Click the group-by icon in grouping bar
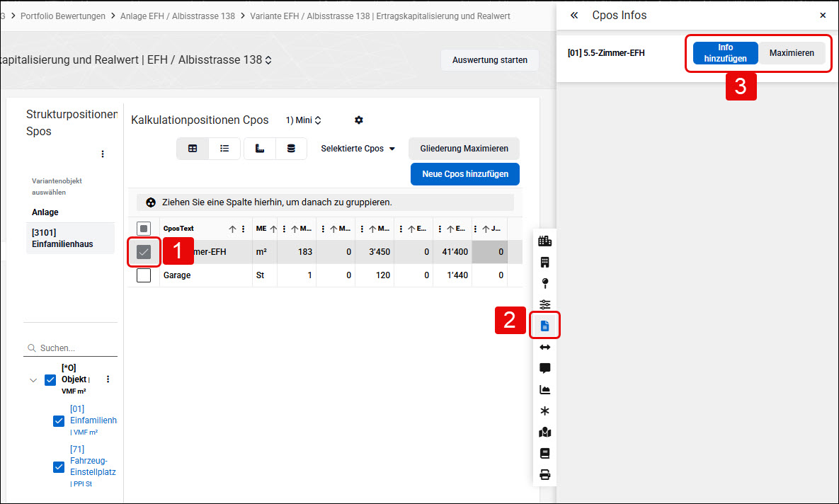This screenshot has height=504, width=839. pyautogui.click(x=151, y=202)
